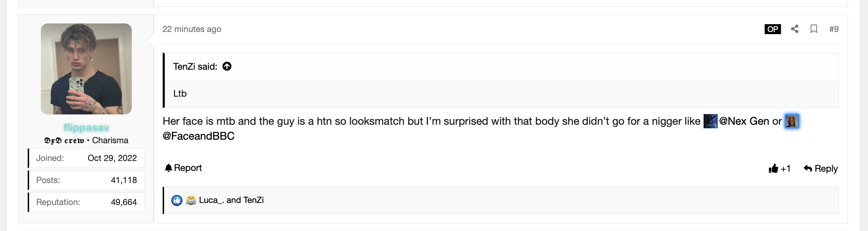Open flippasav's profile picture
The height and width of the screenshot is (231, 868).
point(86,69)
